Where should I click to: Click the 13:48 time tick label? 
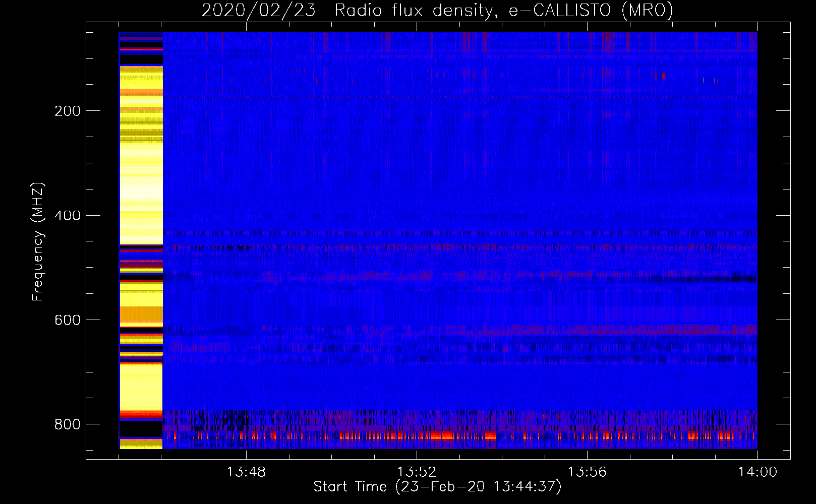[246, 472]
